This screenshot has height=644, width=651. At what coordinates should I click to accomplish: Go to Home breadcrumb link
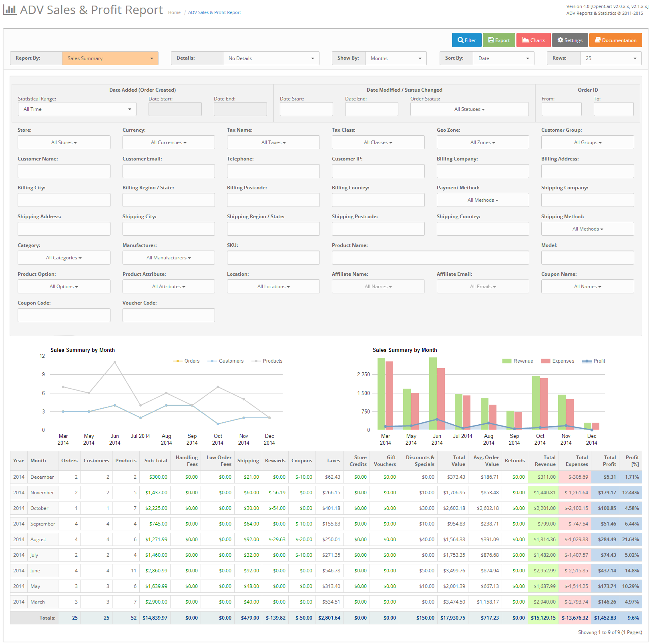pyautogui.click(x=174, y=12)
